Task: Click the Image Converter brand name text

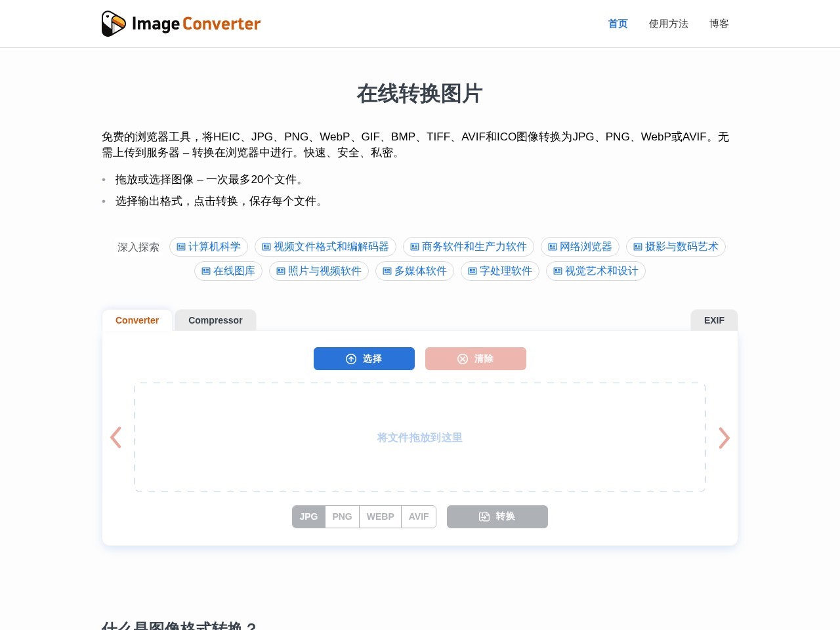Action: (196, 24)
